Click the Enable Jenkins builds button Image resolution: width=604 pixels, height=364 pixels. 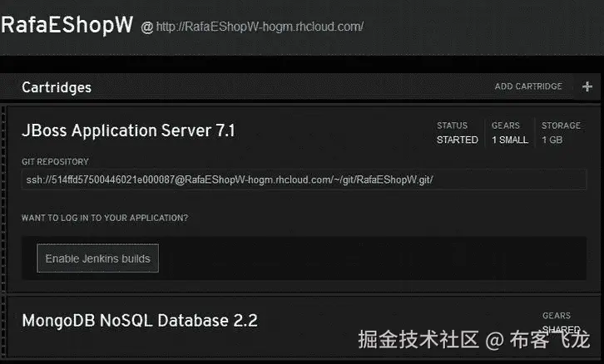98,258
